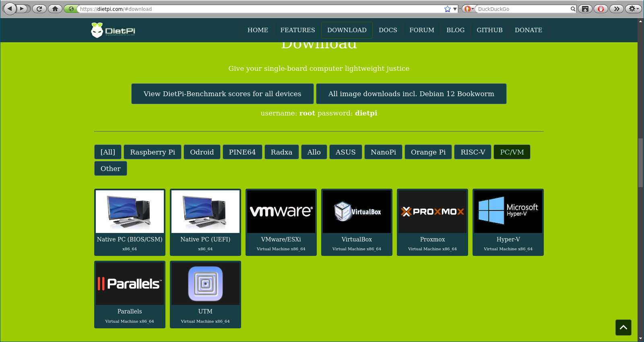View DietPi-Benchmark scores for all devices

click(223, 94)
